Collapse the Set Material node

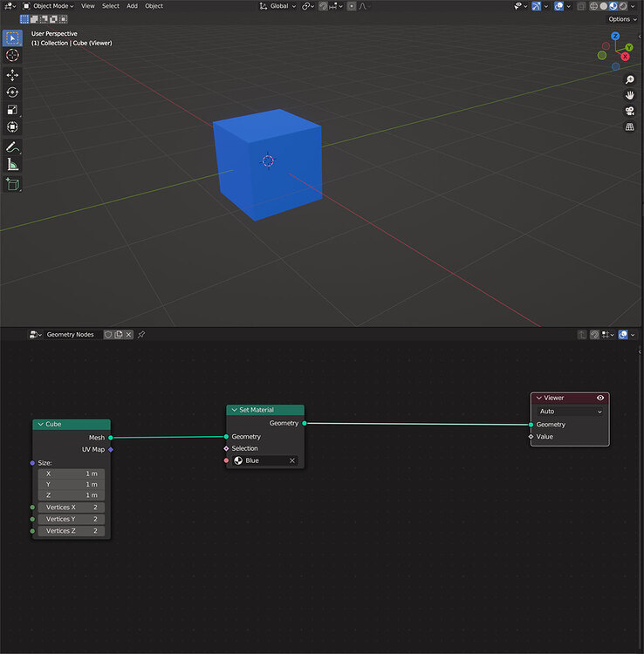point(234,410)
